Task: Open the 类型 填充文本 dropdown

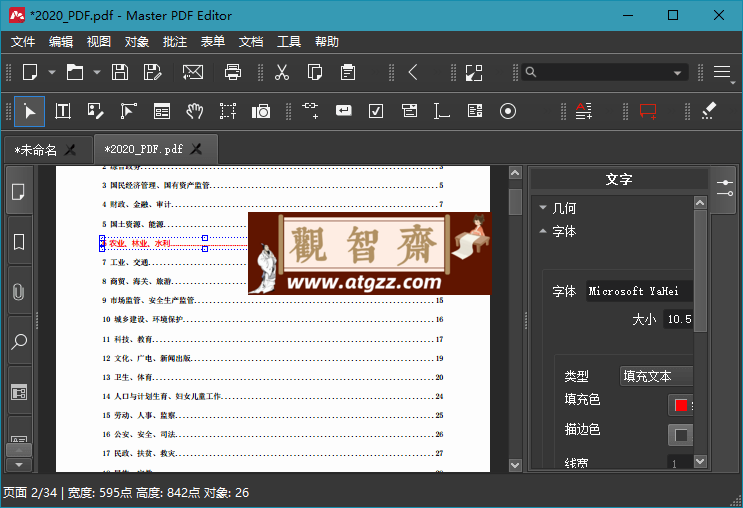Action: pyautogui.click(x=656, y=376)
